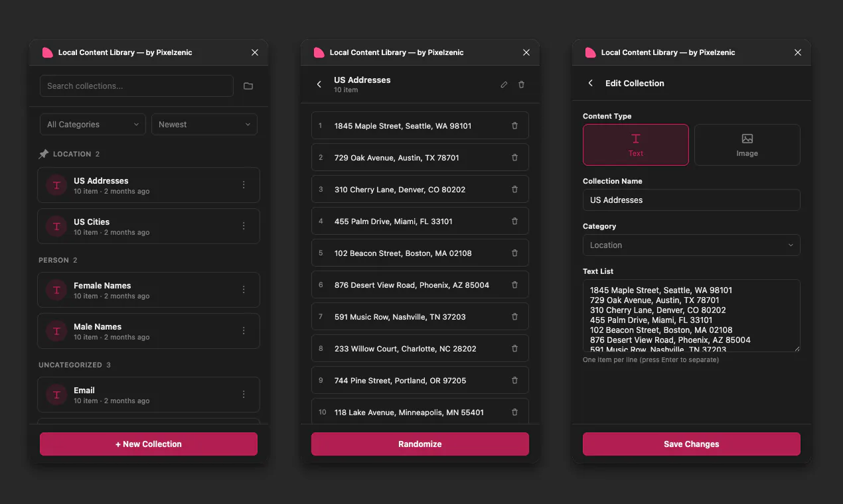The image size is (843, 504).
Task: Click inside the Text List textarea
Action: click(x=692, y=316)
